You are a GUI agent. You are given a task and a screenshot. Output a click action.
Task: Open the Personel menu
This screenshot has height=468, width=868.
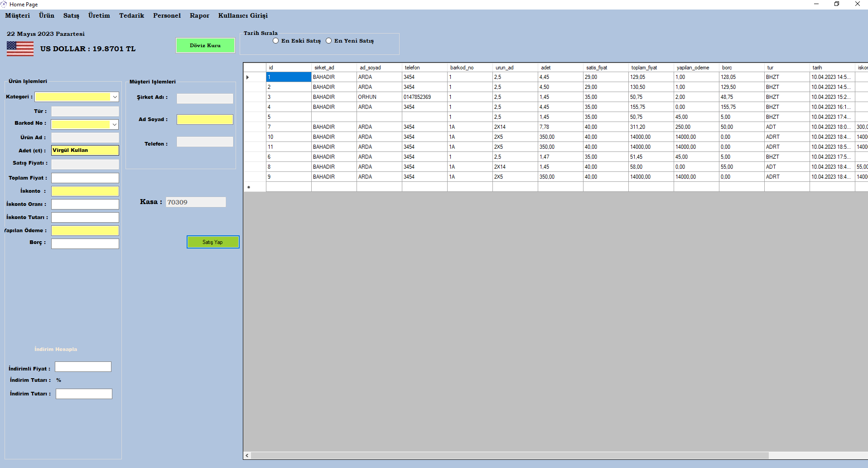(167, 15)
